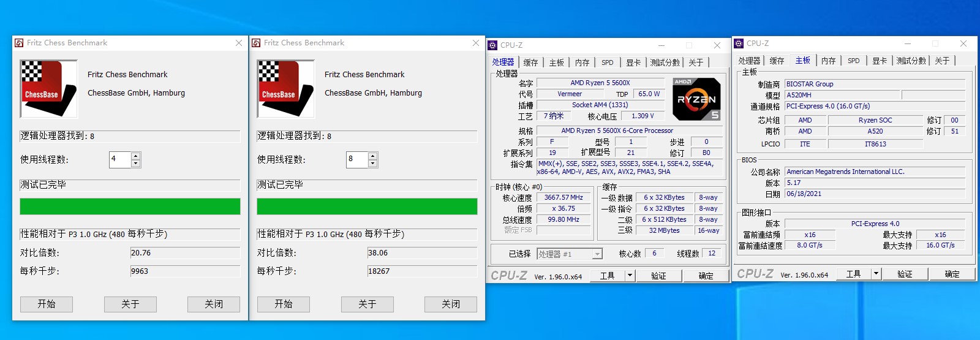The image size is (980, 340).
Task: Open 处理器 tab in CPU-Z mainboard window
Action: [x=749, y=61]
